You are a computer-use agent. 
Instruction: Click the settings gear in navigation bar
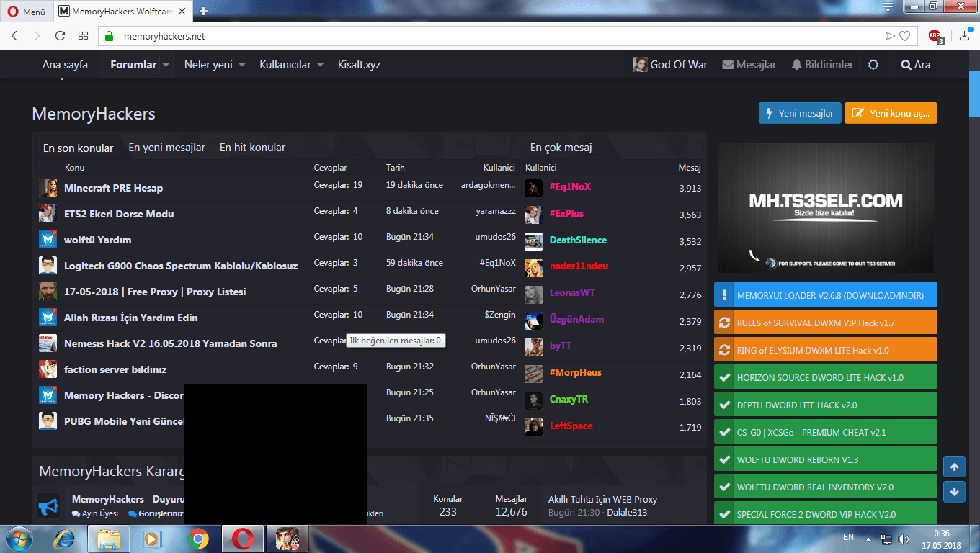[x=873, y=65]
